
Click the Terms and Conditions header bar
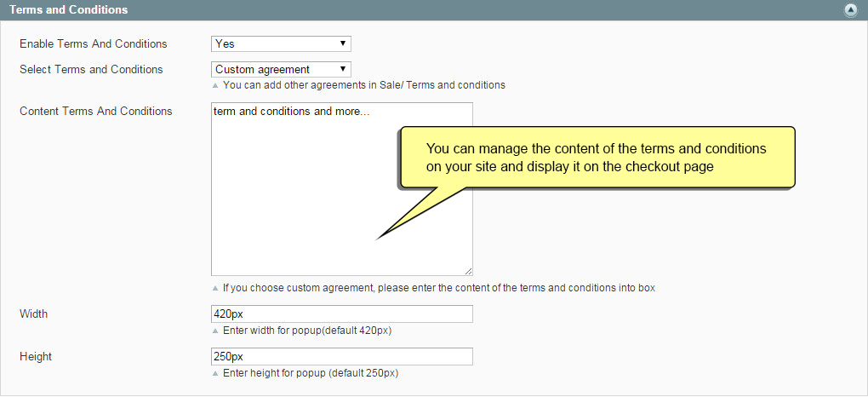(x=434, y=10)
